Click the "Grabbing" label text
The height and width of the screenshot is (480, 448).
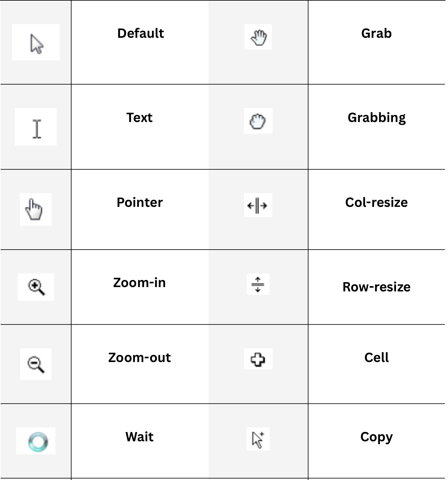tap(377, 118)
